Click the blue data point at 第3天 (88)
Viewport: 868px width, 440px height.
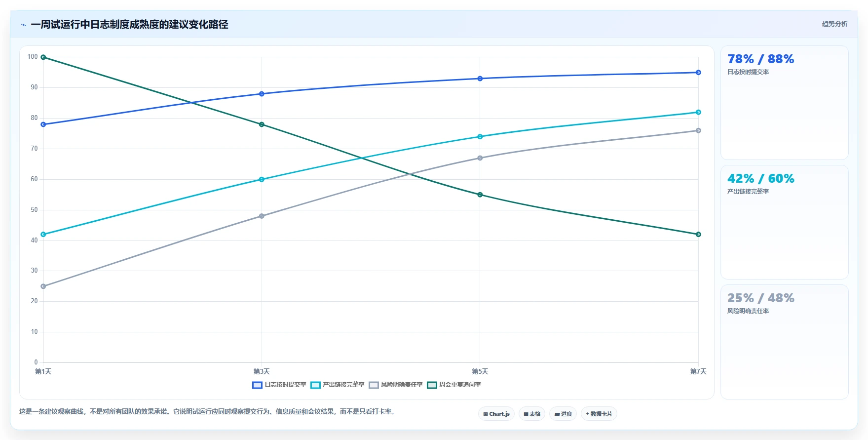point(262,94)
